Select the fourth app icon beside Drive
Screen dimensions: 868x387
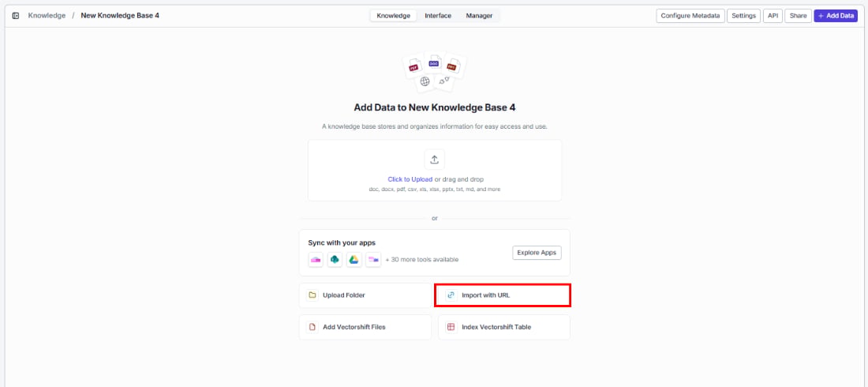pos(374,260)
